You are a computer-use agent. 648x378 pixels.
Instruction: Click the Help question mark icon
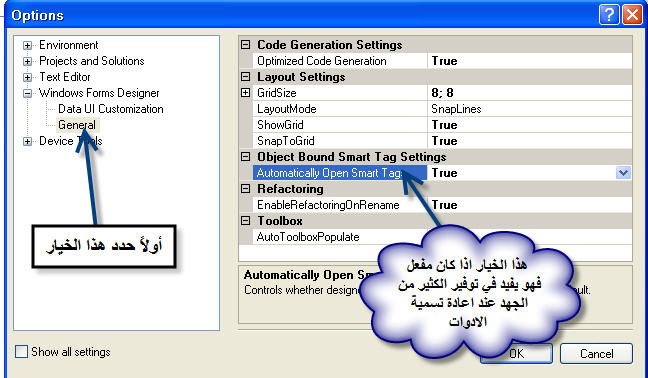pyautogui.click(x=609, y=15)
